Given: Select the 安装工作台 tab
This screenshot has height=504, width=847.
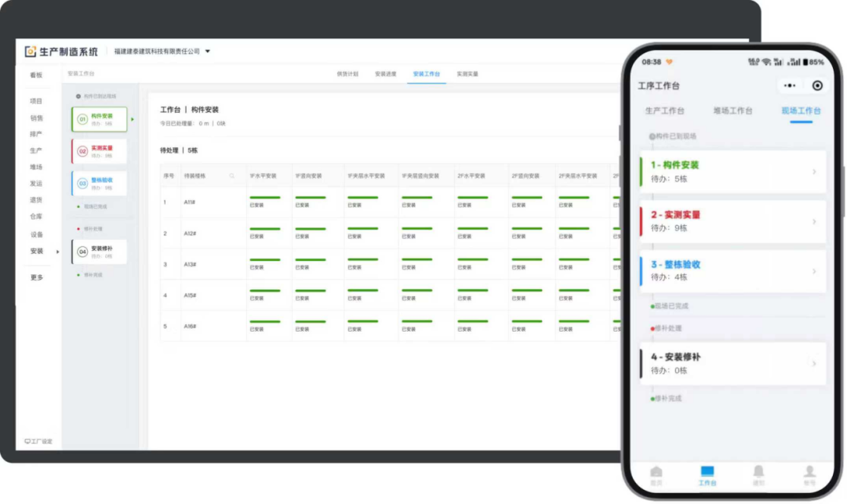Looking at the screenshot, I should click(426, 74).
